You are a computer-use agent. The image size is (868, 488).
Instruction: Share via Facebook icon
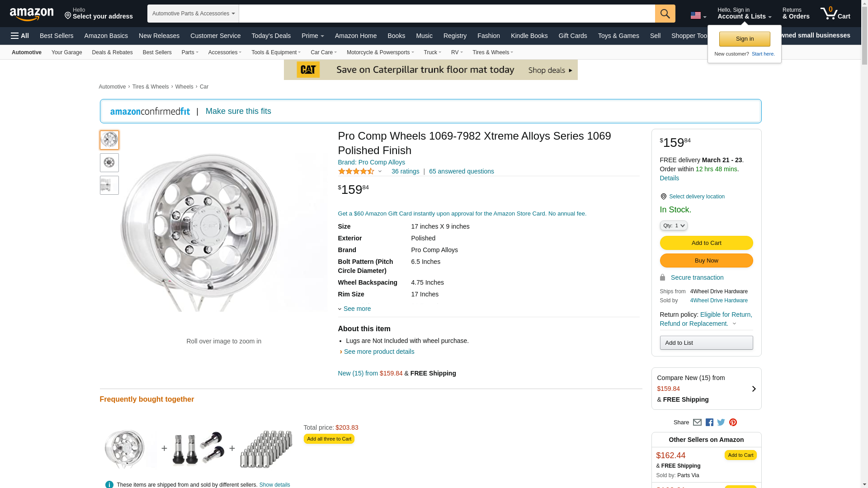709,422
